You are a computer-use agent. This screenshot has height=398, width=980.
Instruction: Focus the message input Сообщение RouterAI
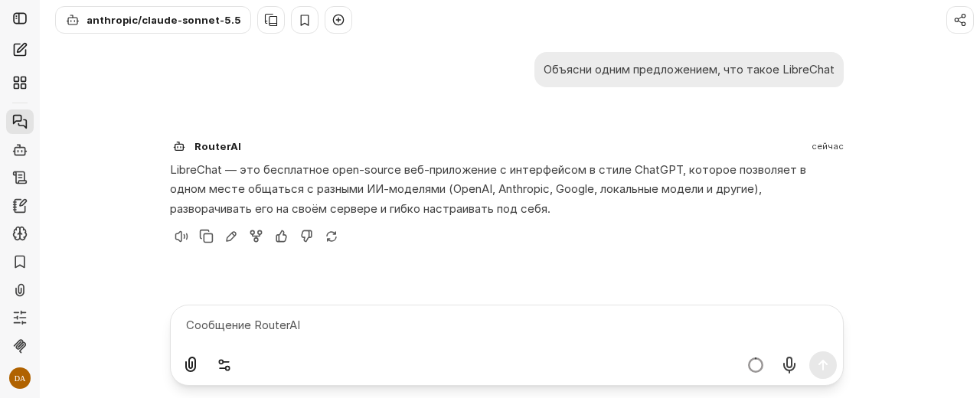(x=507, y=325)
